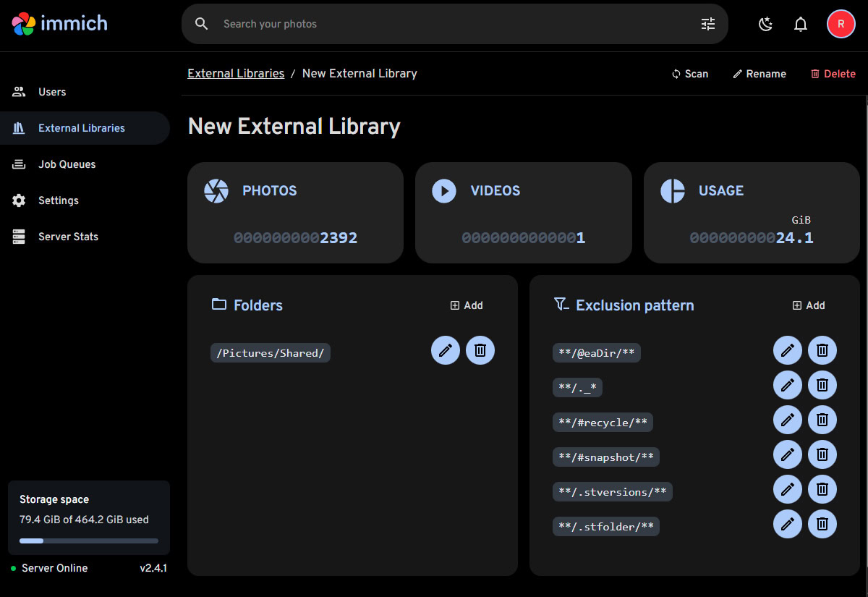Scan the external library
This screenshot has width=868, height=597.
tap(690, 74)
